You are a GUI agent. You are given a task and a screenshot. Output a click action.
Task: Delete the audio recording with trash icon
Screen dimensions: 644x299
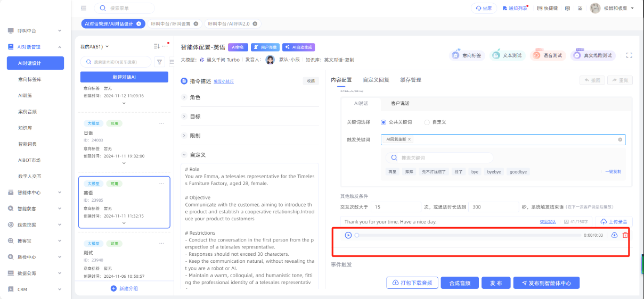[625, 235]
